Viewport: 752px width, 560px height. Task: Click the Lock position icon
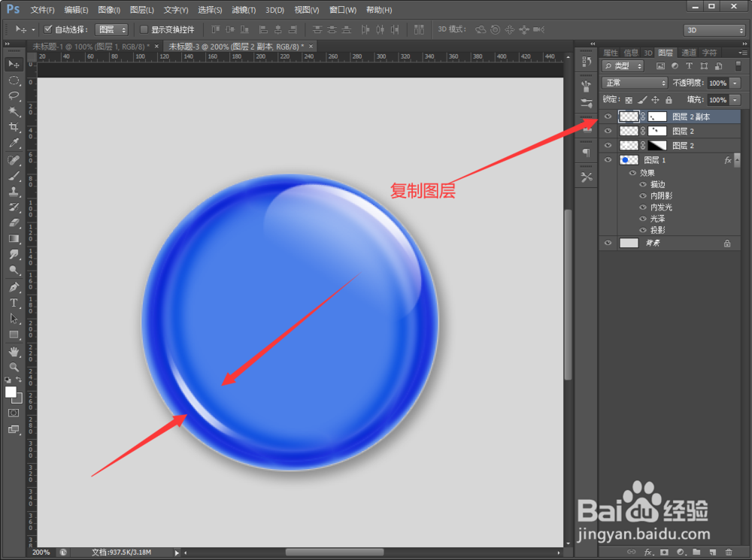coord(655,100)
